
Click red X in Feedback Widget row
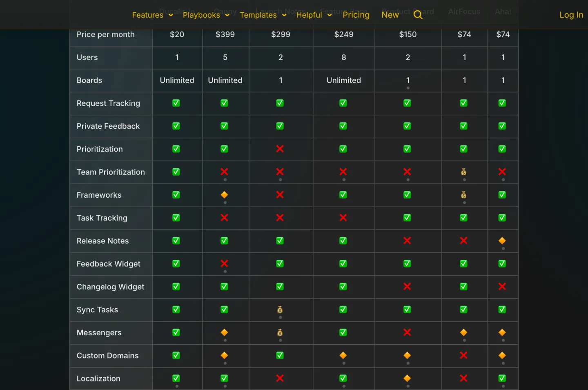pos(224,264)
